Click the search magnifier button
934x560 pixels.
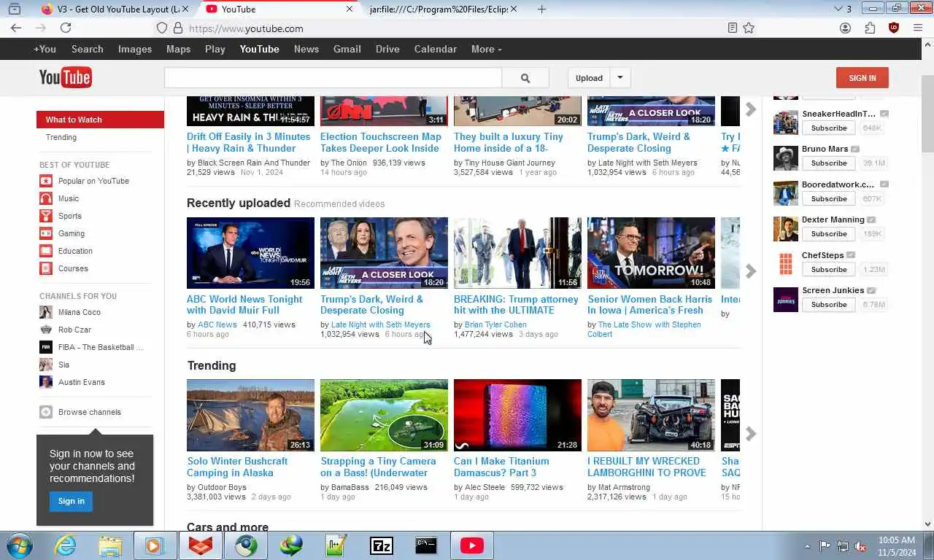525,78
